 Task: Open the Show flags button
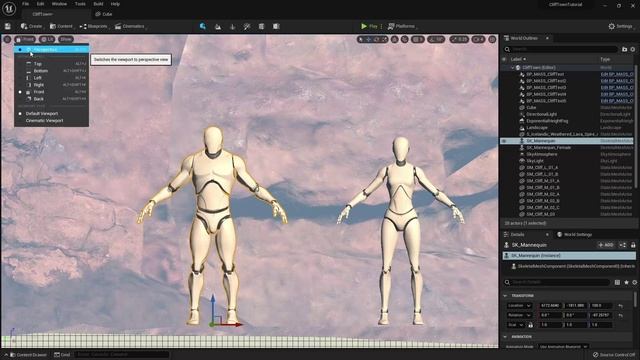(66, 39)
